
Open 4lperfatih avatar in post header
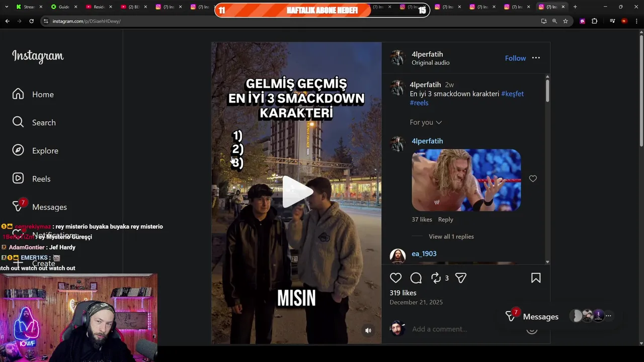pyautogui.click(x=397, y=58)
